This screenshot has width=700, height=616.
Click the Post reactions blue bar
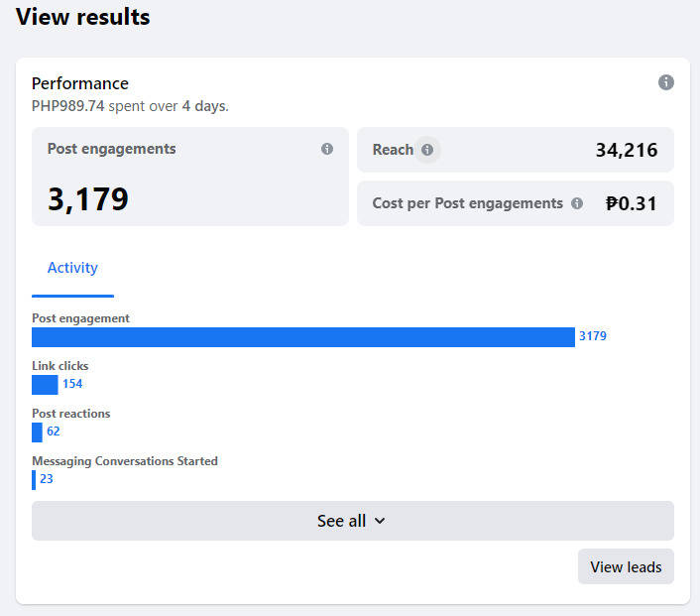[37, 431]
